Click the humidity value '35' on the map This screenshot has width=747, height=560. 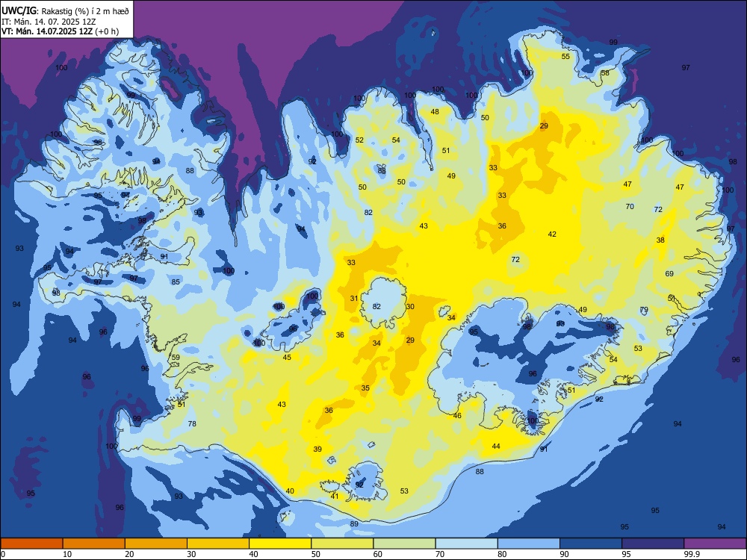365,388
